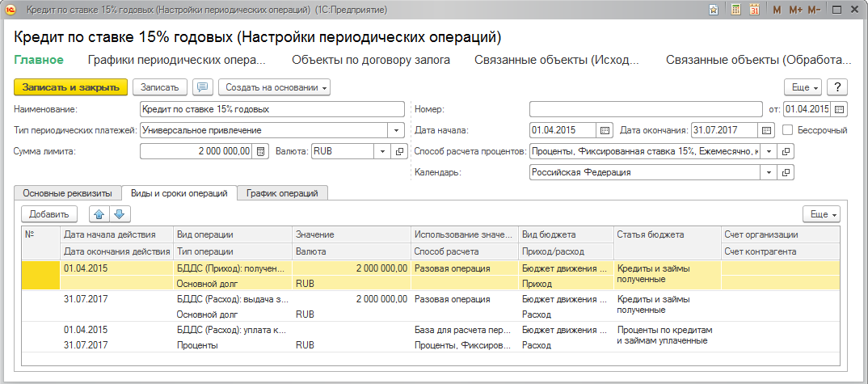
Task: Open calculator for Сумма лимита field
Action: 261,151
